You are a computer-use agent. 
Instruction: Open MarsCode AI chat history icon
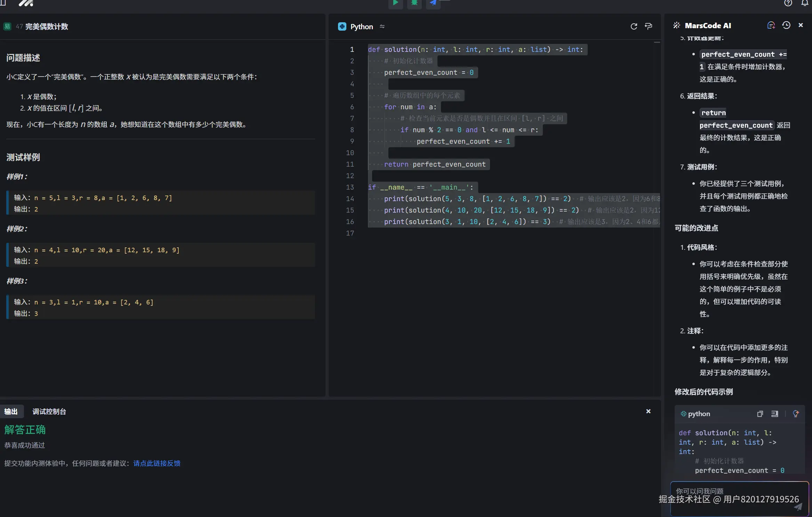(x=786, y=25)
